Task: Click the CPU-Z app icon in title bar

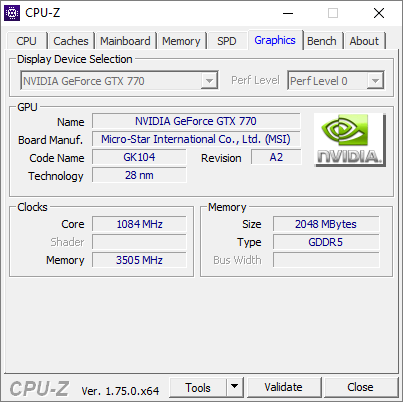Action: (12, 13)
